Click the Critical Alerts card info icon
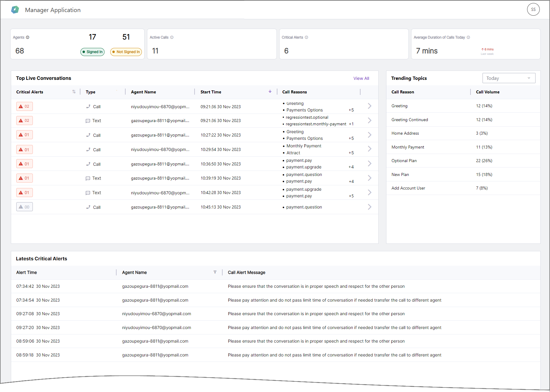 coord(307,37)
